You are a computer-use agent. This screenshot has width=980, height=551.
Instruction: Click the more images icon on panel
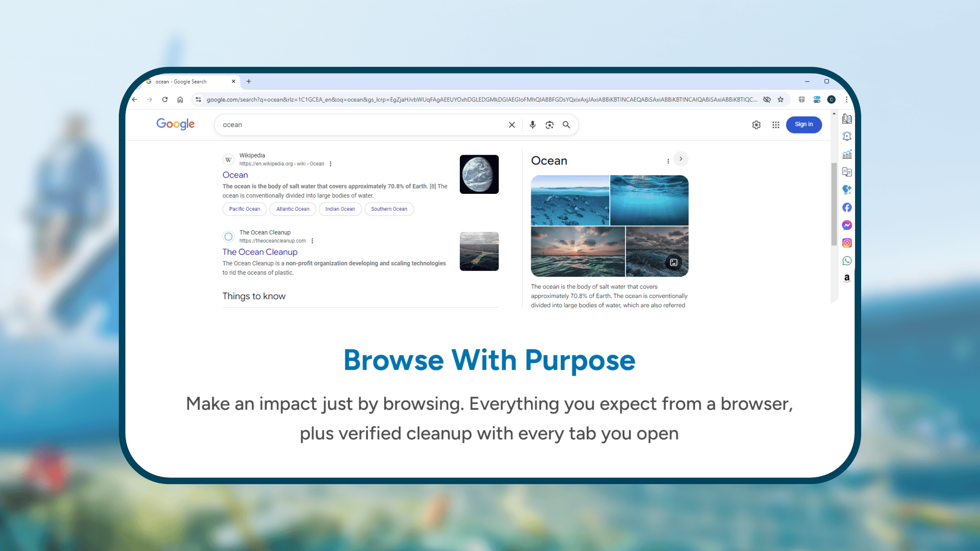[674, 262]
